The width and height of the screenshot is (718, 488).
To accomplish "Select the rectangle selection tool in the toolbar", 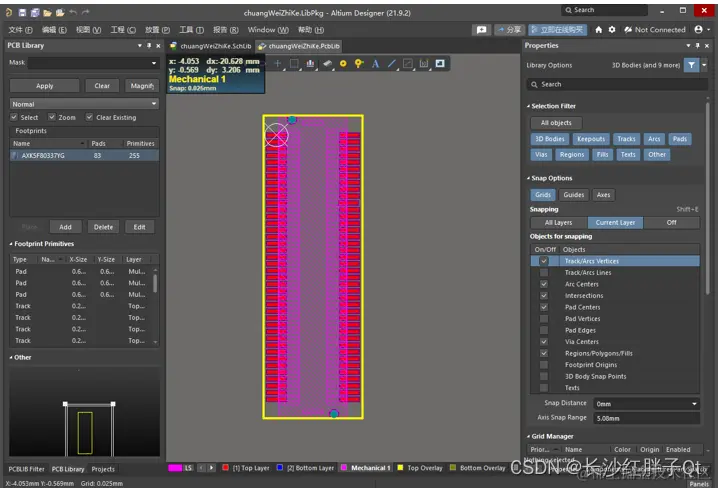I will pyautogui.click(x=294, y=64).
